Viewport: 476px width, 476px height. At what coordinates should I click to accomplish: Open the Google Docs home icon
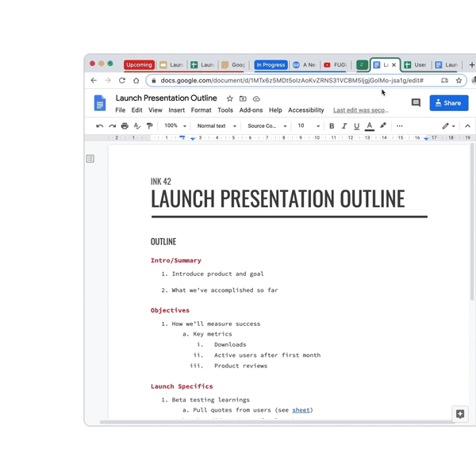(100, 103)
